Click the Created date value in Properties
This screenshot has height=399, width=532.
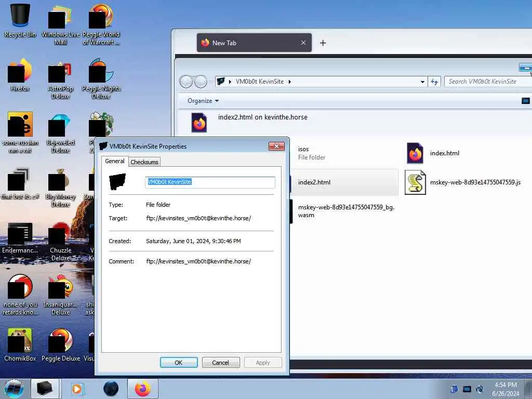click(193, 241)
